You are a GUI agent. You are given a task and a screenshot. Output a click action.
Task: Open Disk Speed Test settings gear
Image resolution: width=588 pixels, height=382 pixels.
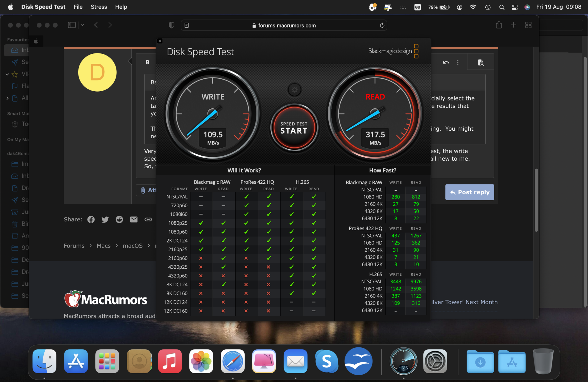pos(294,90)
